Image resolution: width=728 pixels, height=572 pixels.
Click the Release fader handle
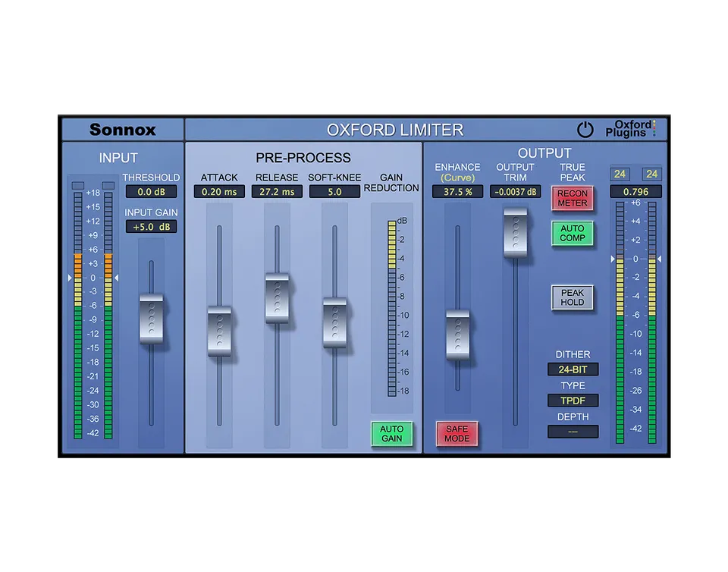click(278, 298)
